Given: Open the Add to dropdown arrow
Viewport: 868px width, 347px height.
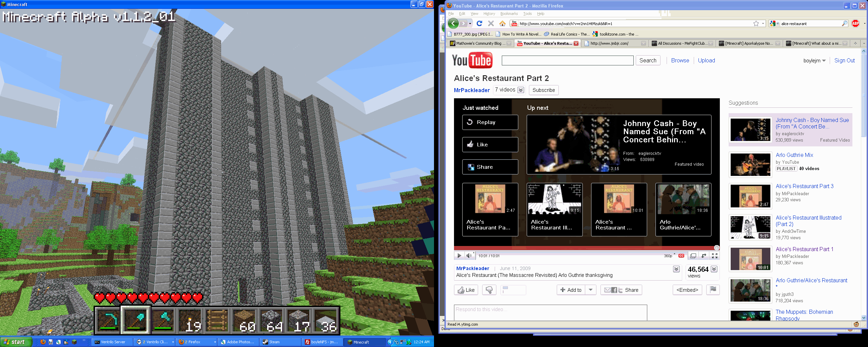Looking at the screenshot, I should tap(591, 290).
